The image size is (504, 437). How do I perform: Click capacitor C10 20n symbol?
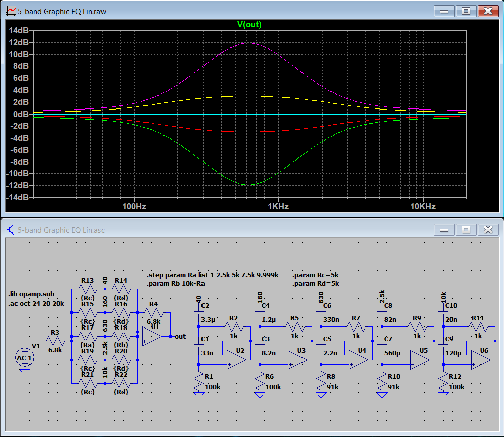pos(443,312)
